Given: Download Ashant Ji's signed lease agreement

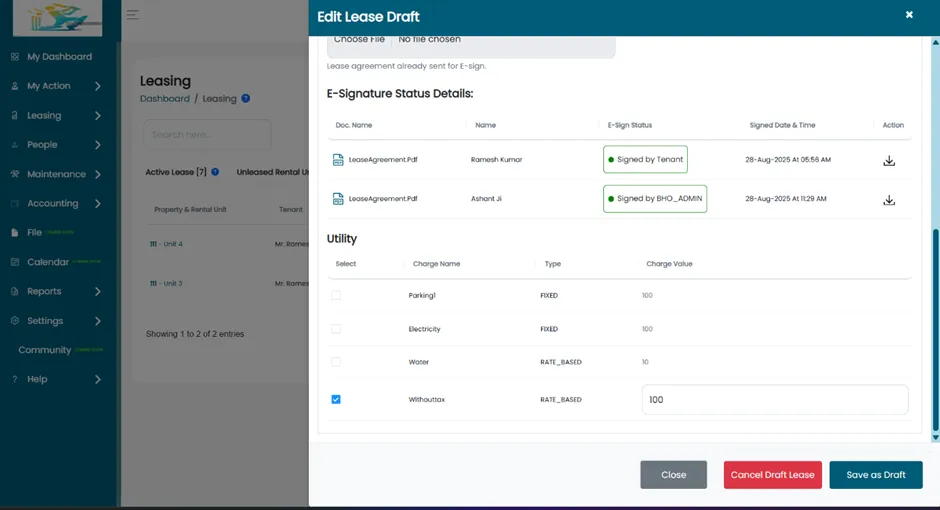Looking at the screenshot, I should tap(889, 200).
